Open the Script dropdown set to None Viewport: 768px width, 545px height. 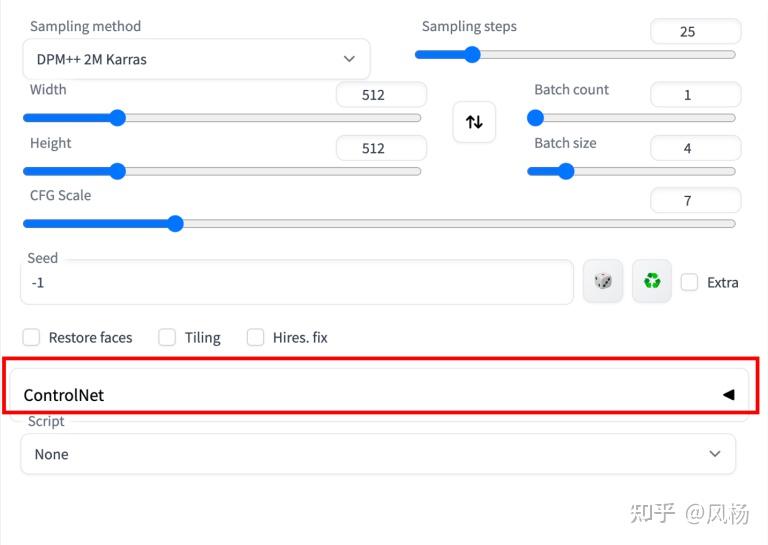(378, 454)
